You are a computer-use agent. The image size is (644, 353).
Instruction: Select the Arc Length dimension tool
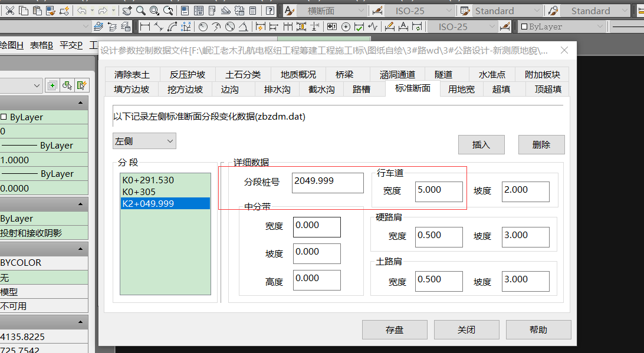point(173,27)
